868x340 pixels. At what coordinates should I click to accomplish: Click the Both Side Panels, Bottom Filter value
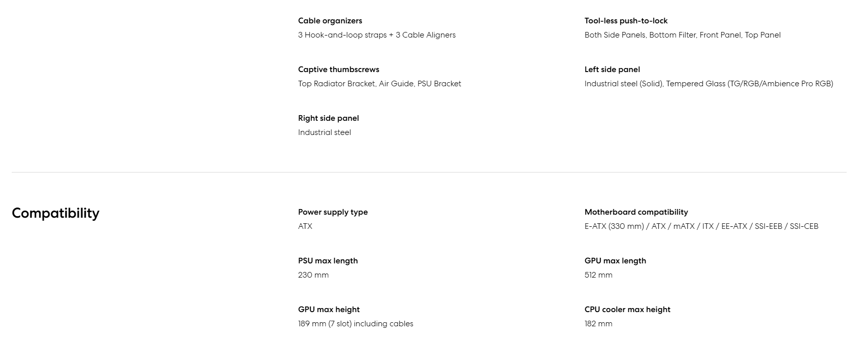point(682,35)
